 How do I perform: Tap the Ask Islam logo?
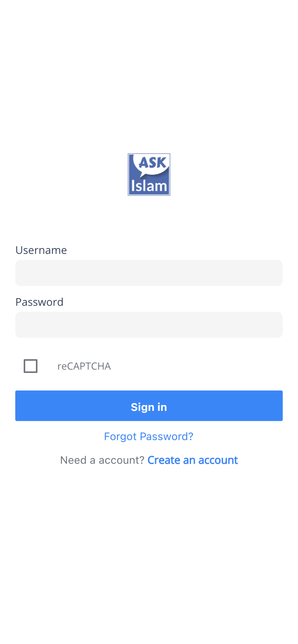click(149, 174)
